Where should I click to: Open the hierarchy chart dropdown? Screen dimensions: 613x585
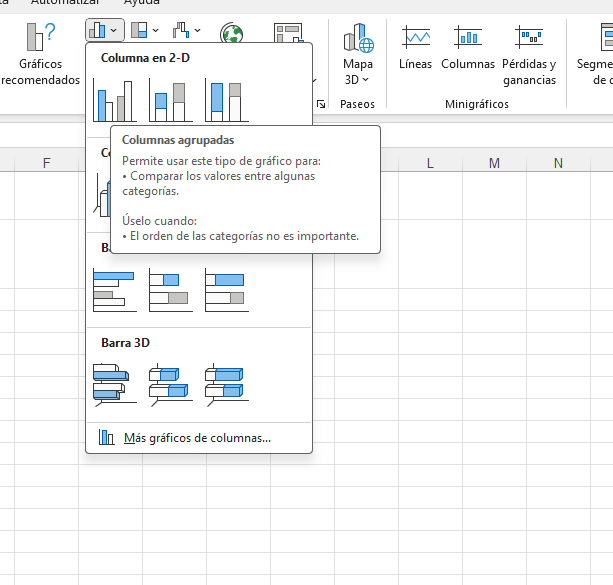[145, 30]
